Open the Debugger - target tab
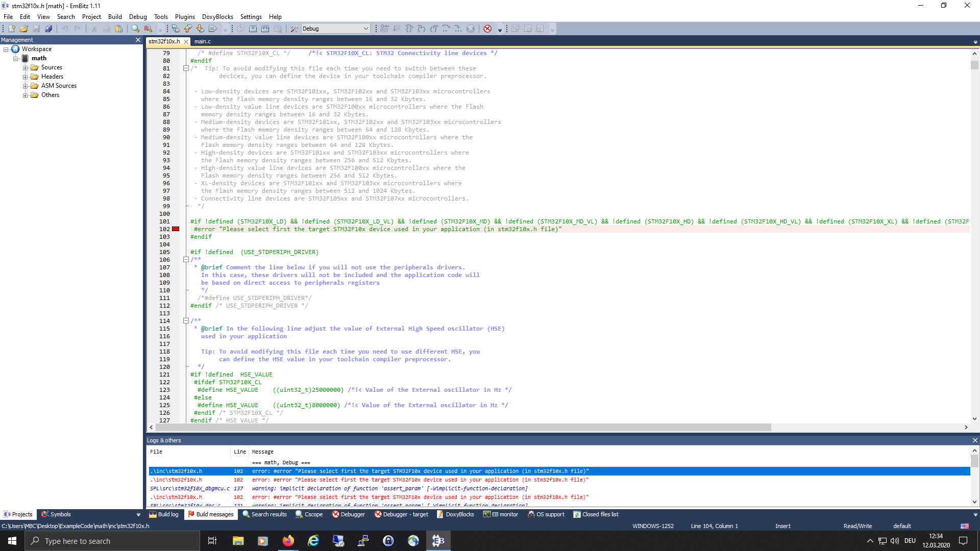The width and height of the screenshot is (980, 551). (402, 514)
